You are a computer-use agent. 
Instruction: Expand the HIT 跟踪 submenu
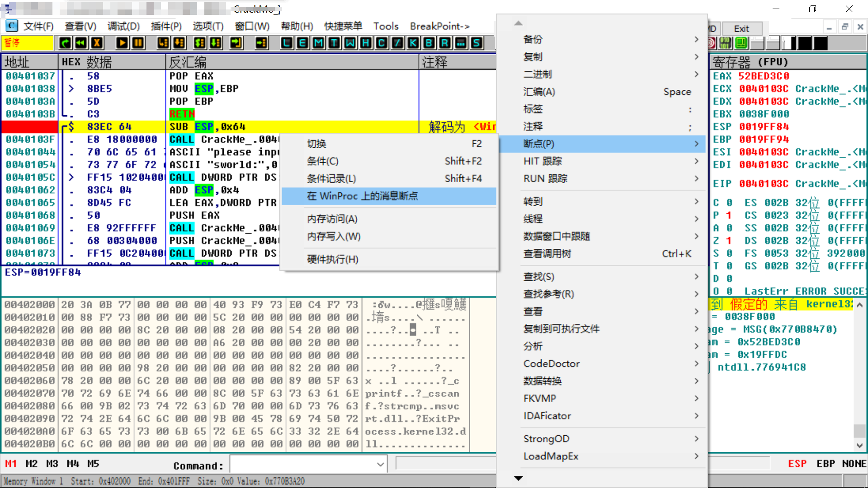click(x=602, y=161)
